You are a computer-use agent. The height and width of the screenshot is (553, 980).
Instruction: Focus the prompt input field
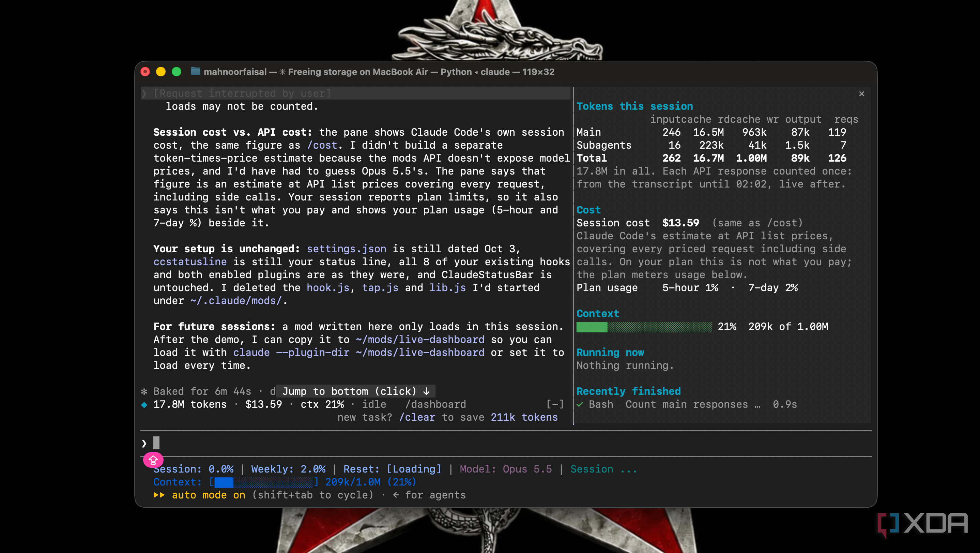tap(506, 444)
